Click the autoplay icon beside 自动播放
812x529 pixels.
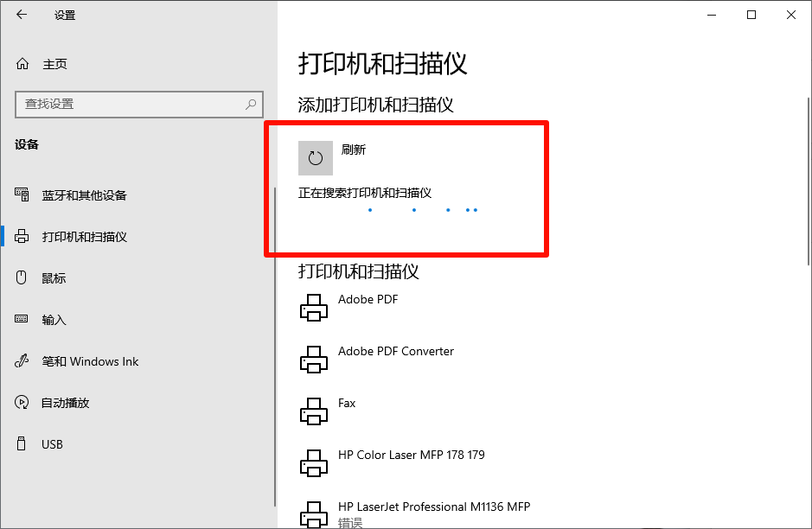pyautogui.click(x=22, y=402)
